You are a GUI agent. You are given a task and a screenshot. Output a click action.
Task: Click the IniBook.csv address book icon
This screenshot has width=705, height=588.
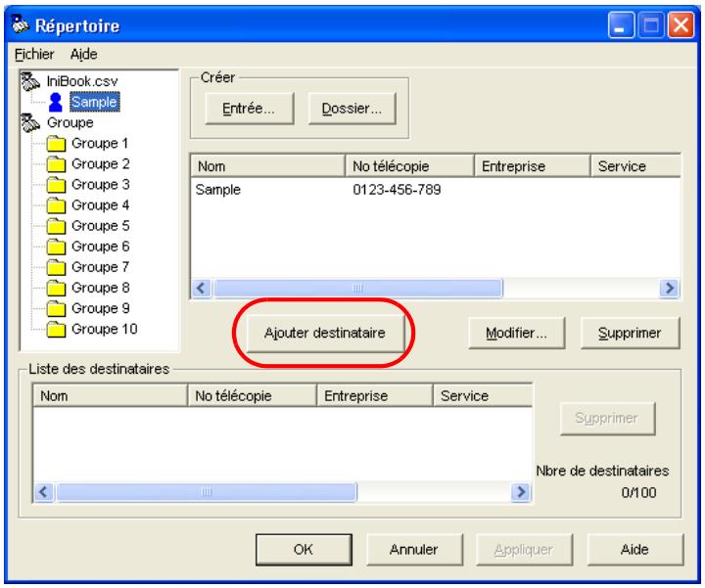click(x=30, y=81)
